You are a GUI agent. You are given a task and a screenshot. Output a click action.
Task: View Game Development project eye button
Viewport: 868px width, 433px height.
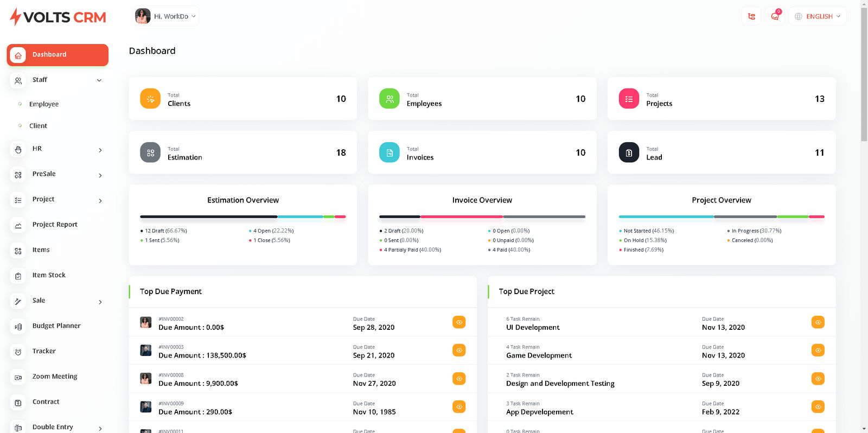(818, 351)
